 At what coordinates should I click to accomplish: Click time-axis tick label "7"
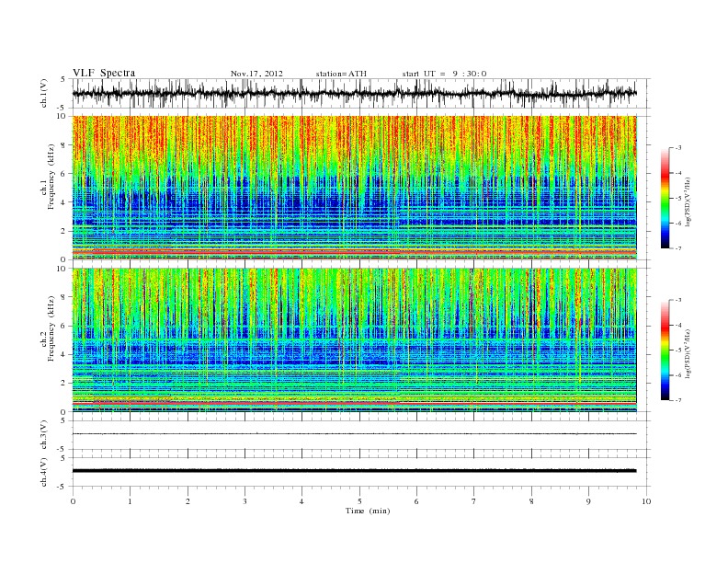pos(474,501)
